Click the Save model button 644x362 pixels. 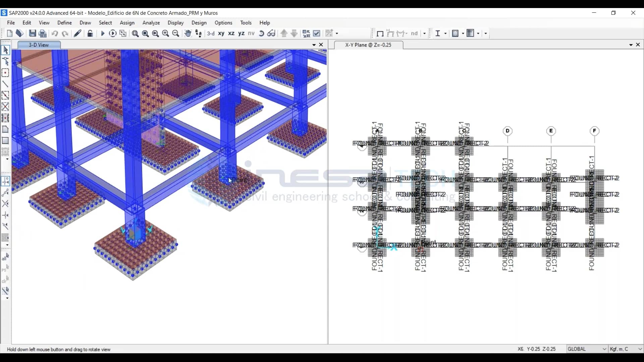33,33
